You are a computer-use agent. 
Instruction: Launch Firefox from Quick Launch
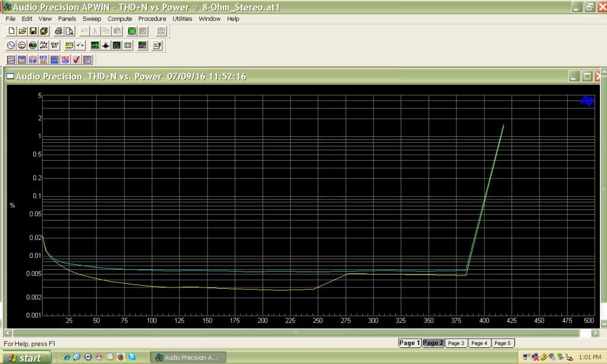pyautogui.click(x=121, y=357)
